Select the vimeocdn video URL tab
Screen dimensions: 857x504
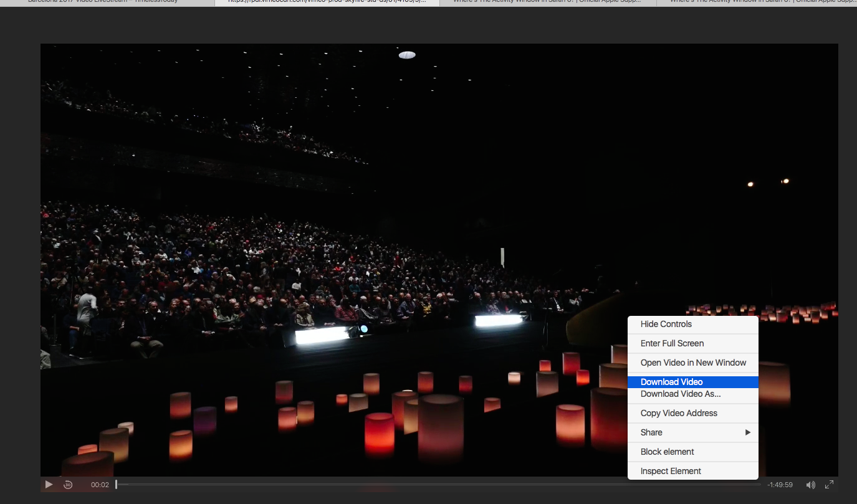(x=327, y=2)
